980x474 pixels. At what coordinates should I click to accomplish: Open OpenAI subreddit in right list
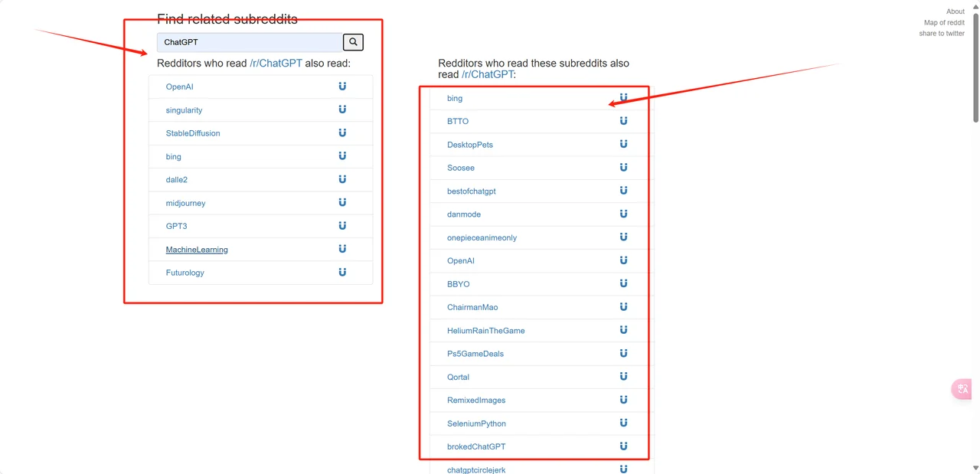pyautogui.click(x=461, y=261)
